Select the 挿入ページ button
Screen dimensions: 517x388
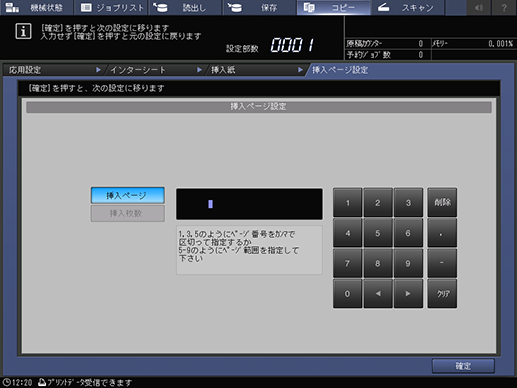tap(128, 195)
